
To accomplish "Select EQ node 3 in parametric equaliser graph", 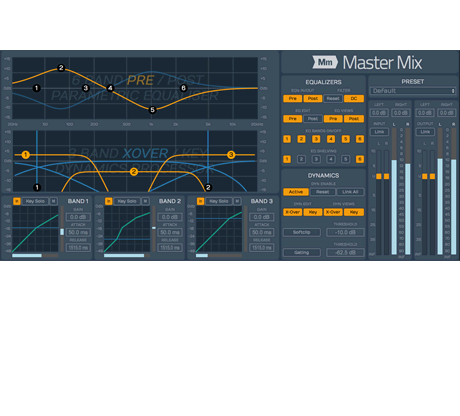I will [86, 88].
